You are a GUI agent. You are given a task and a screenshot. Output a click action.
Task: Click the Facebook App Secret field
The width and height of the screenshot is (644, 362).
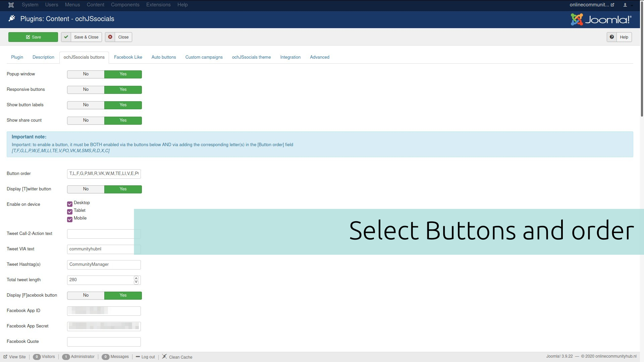[x=104, y=326]
